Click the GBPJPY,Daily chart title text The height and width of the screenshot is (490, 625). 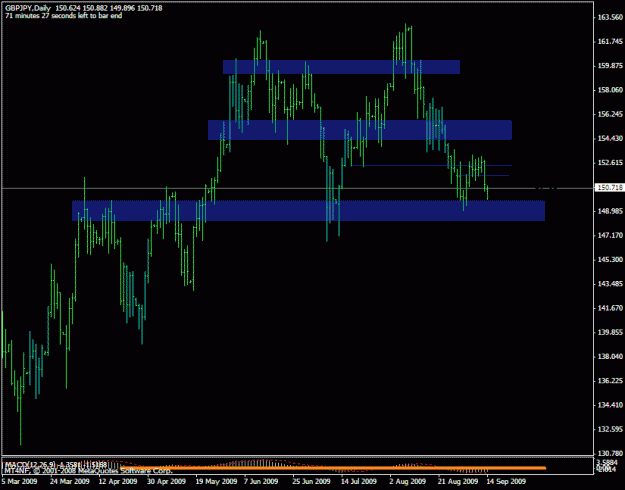click(x=28, y=8)
